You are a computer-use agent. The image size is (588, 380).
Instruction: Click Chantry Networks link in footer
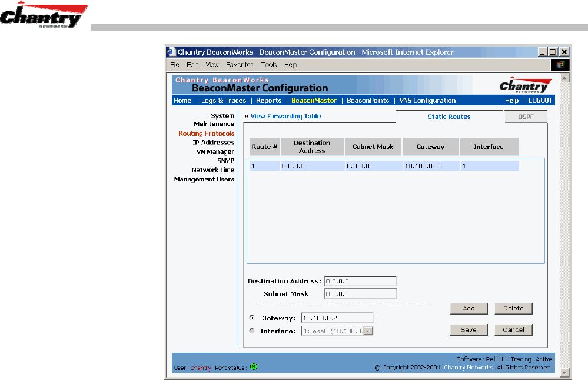[x=469, y=367]
